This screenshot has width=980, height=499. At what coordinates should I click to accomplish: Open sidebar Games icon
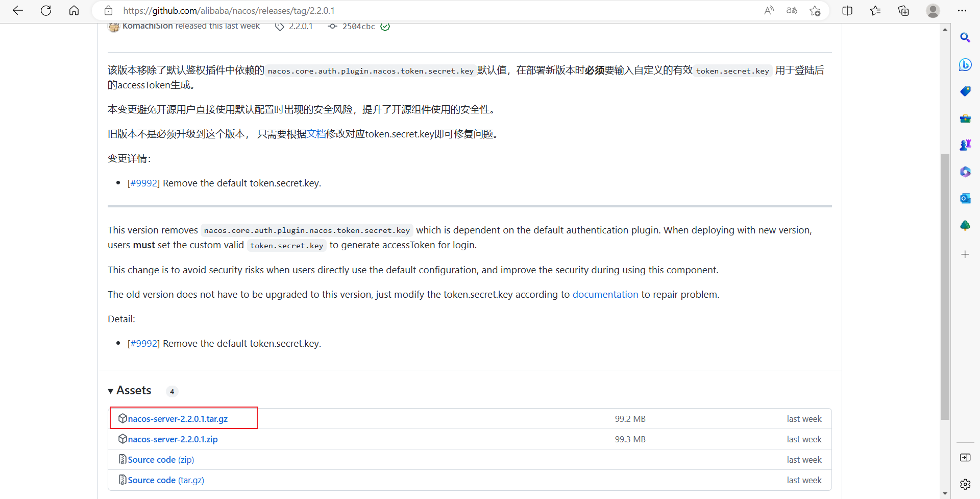click(x=965, y=145)
